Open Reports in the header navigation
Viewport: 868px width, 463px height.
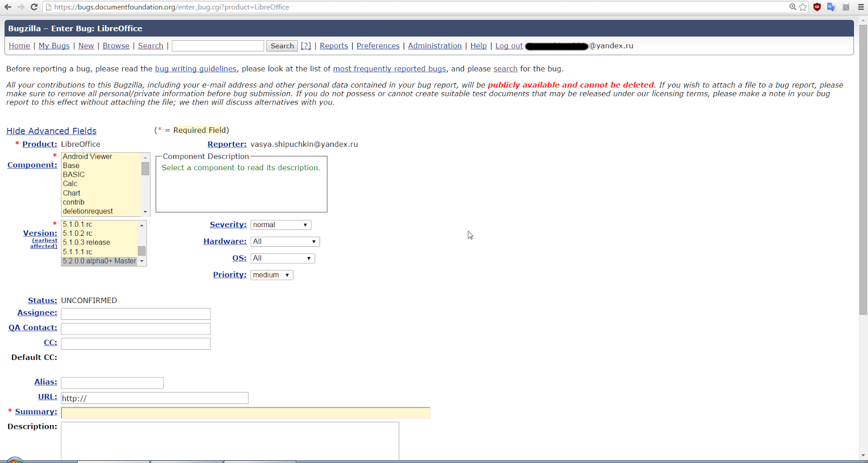pyautogui.click(x=334, y=46)
